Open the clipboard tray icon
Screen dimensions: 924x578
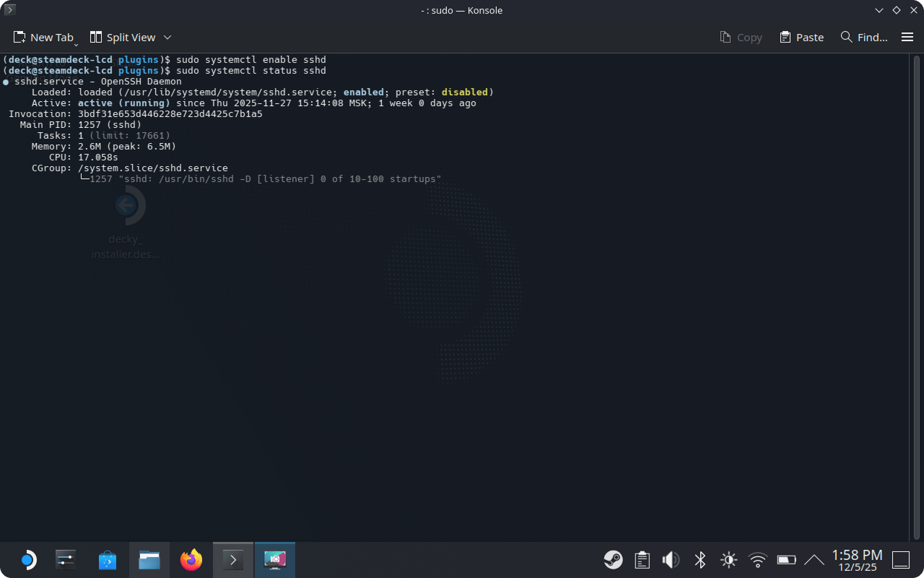(642, 560)
